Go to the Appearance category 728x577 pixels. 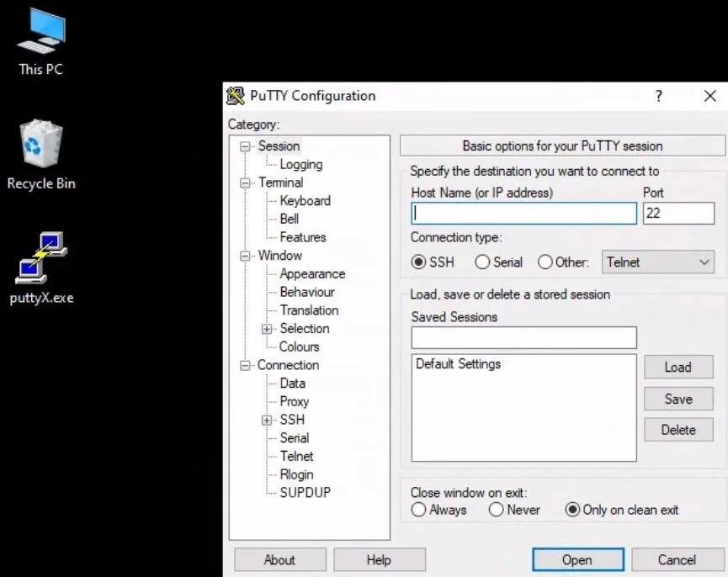pyautogui.click(x=312, y=273)
